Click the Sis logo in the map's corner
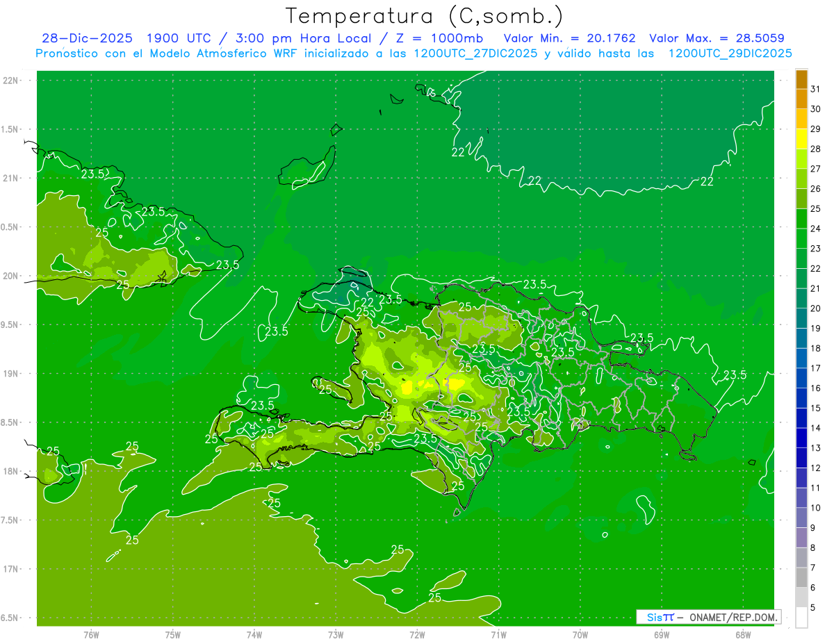834x644 pixels. tap(660, 617)
